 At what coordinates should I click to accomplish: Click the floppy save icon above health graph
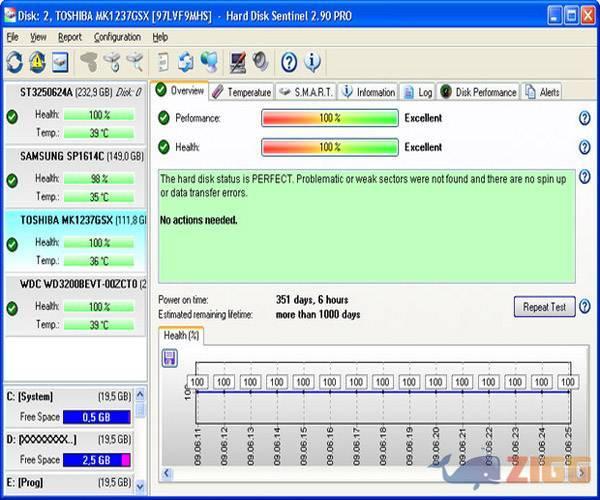tap(169, 357)
